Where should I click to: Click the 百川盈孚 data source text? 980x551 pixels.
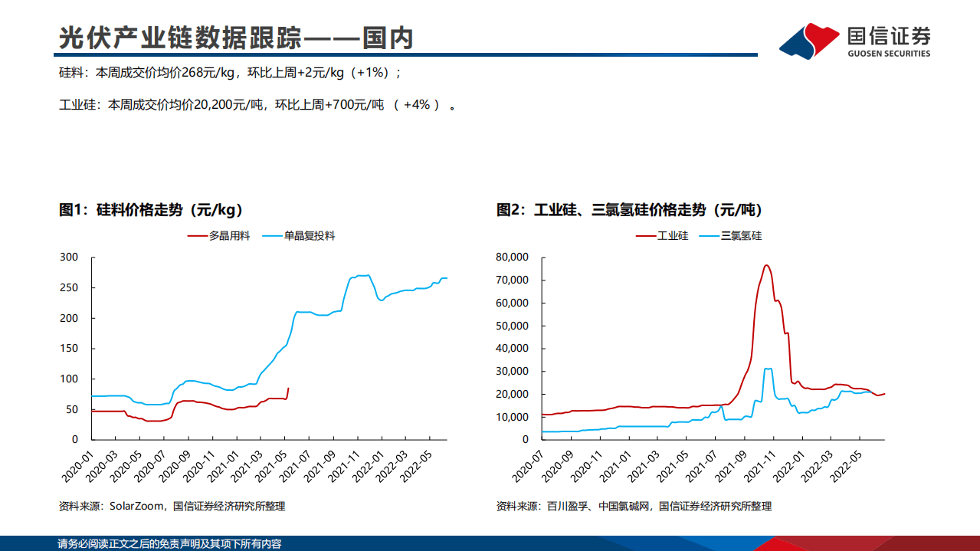pyautogui.click(x=565, y=506)
